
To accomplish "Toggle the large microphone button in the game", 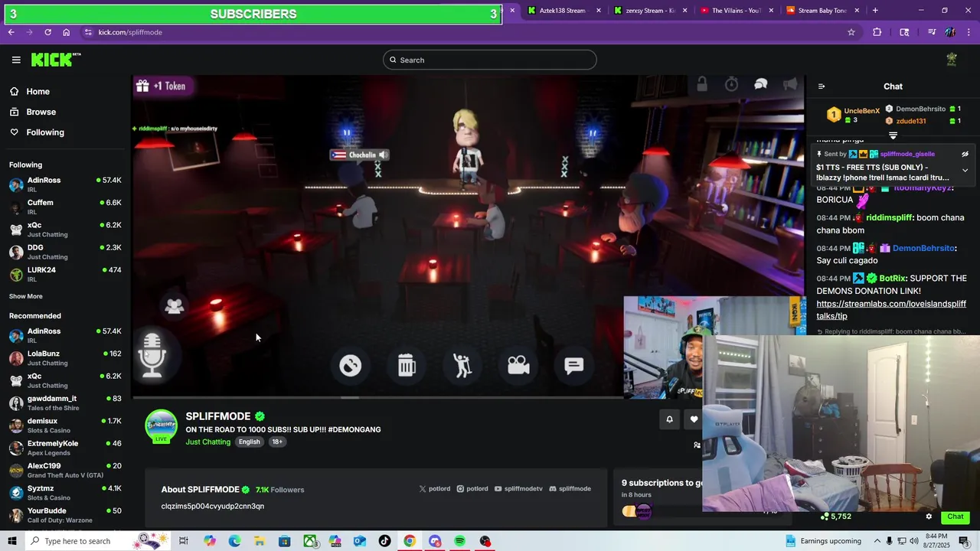I will pos(152,356).
